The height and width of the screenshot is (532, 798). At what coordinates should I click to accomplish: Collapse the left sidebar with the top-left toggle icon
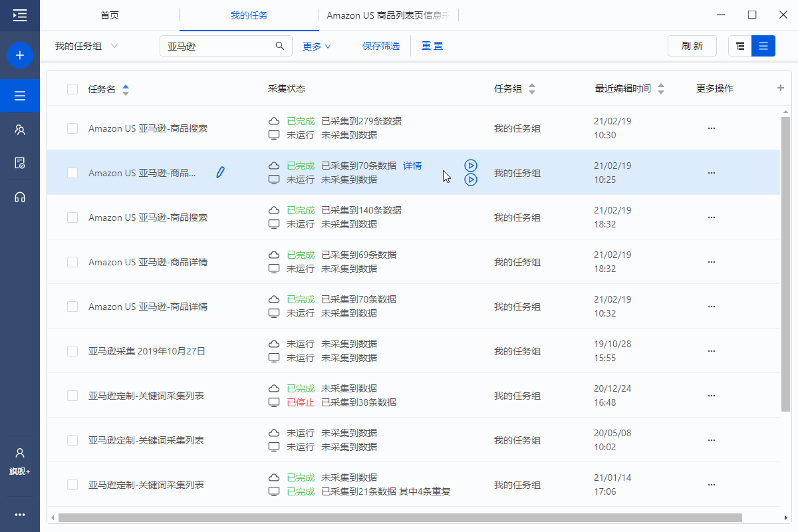(20, 15)
